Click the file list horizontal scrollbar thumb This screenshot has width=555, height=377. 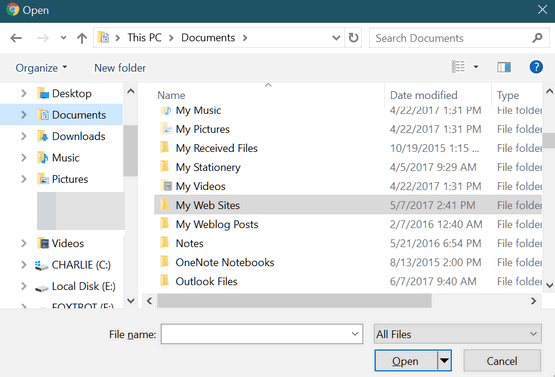click(x=294, y=301)
